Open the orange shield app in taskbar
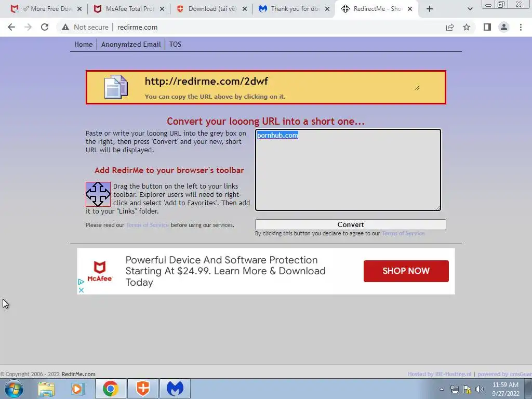 [x=143, y=389]
